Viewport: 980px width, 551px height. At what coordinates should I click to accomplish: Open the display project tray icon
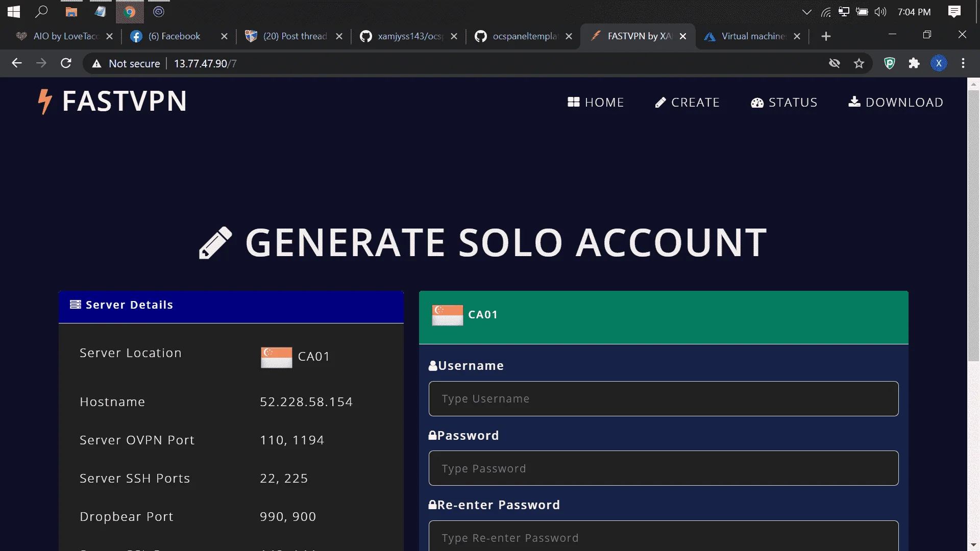coord(844,12)
